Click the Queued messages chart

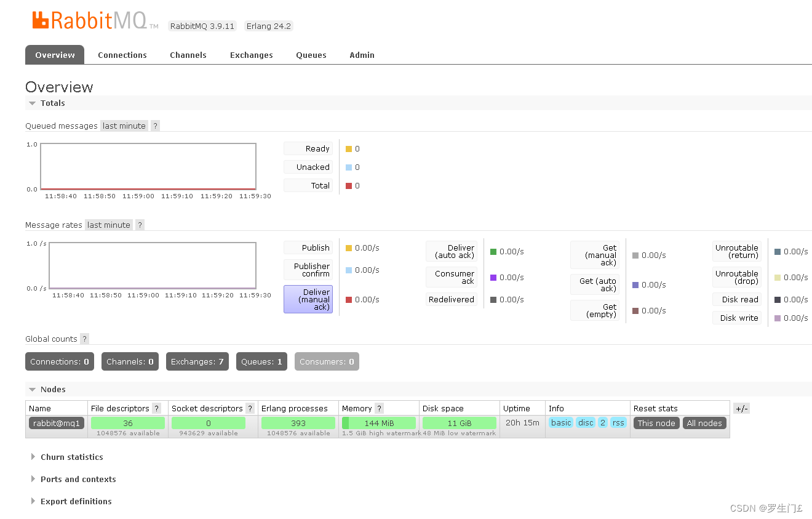[148, 166]
